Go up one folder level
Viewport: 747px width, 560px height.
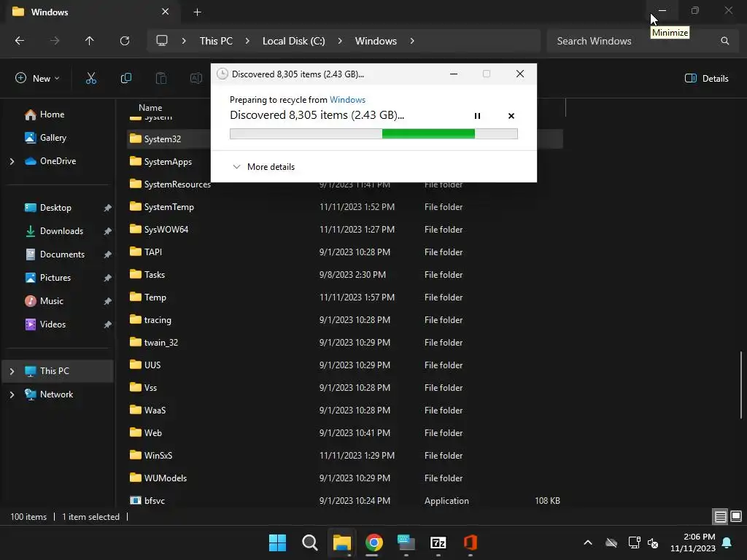pos(89,41)
